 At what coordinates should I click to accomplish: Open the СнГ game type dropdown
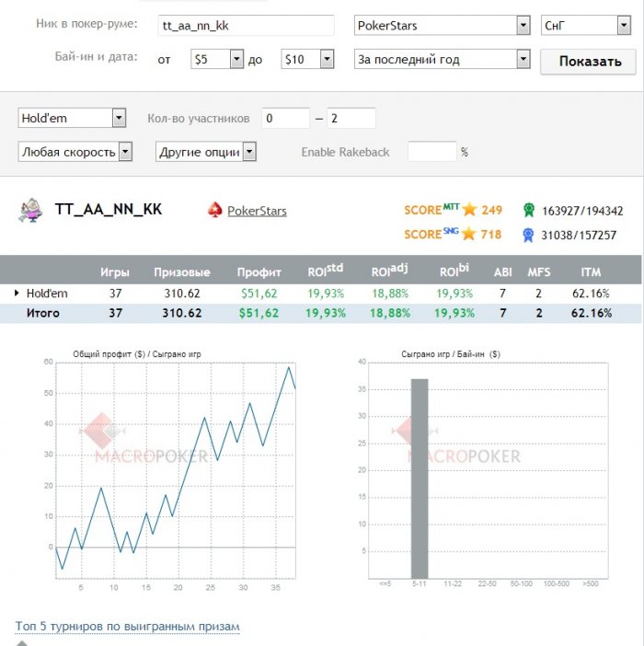click(x=585, y=26)
